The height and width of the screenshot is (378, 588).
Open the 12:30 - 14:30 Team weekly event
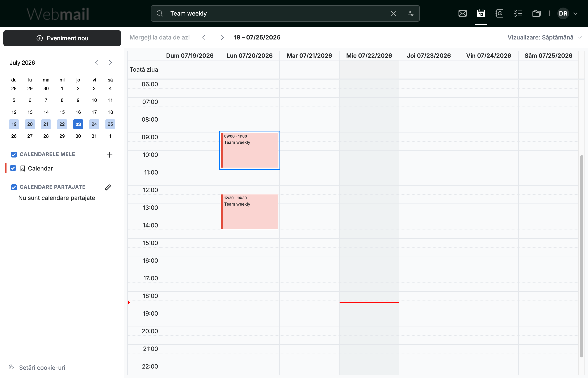point(249,212)
